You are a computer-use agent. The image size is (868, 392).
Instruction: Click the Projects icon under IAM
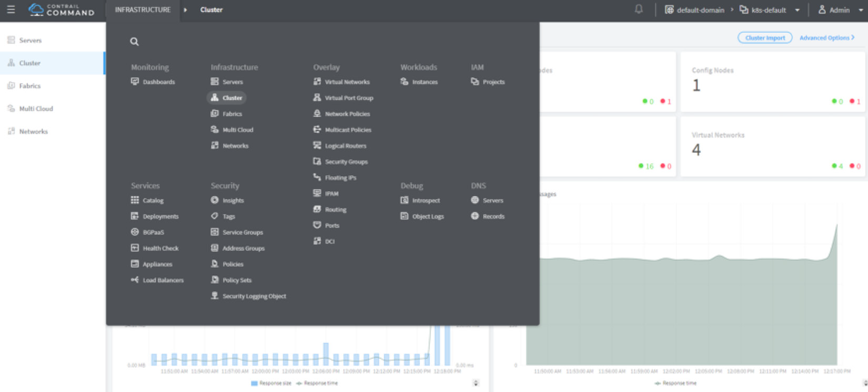click(475, 81)
